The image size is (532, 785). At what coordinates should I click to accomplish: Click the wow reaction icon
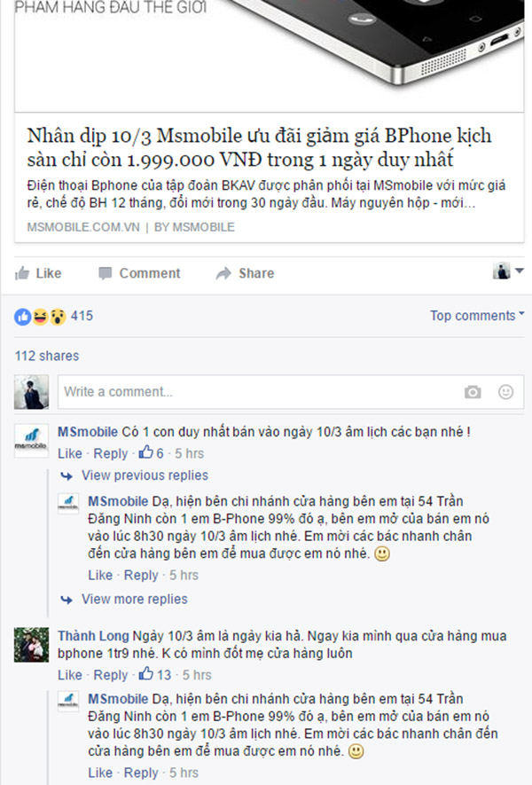pos(58,317)
